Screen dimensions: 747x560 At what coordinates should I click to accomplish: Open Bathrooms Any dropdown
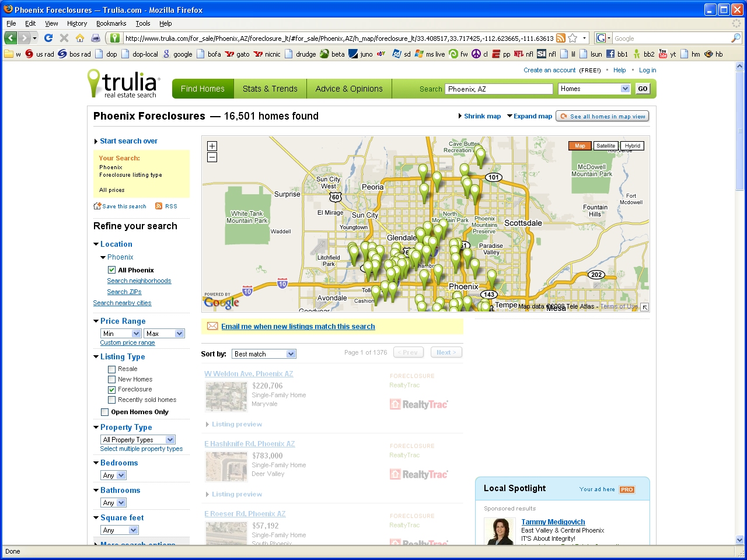click(113, 503)
